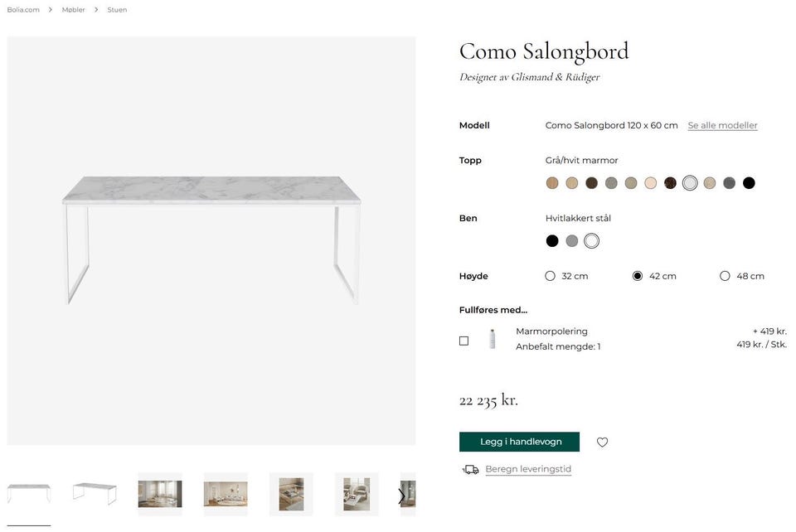This screenshot has height=532, width=796.
Task: Click the Legg i handlevogn button
Action: click(519, 442)
